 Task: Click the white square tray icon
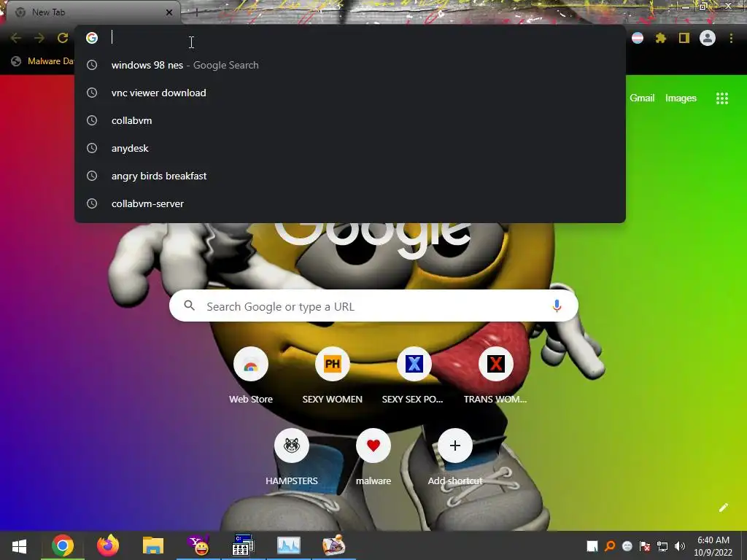tap(592, 545)
